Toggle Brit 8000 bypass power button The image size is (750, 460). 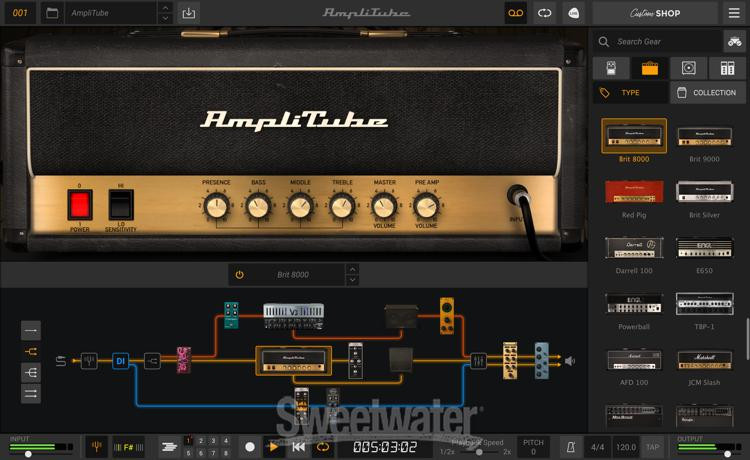pos(240,274)
